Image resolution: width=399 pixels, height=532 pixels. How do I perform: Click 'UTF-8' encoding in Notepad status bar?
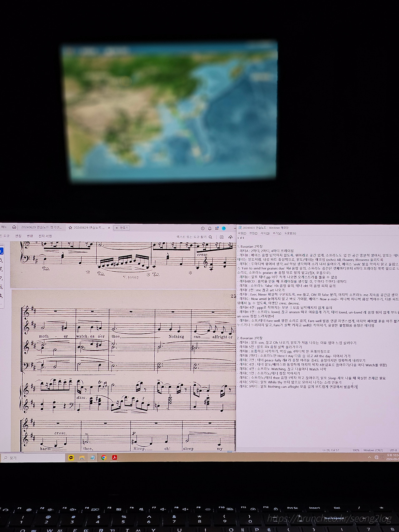click(393, 450)
